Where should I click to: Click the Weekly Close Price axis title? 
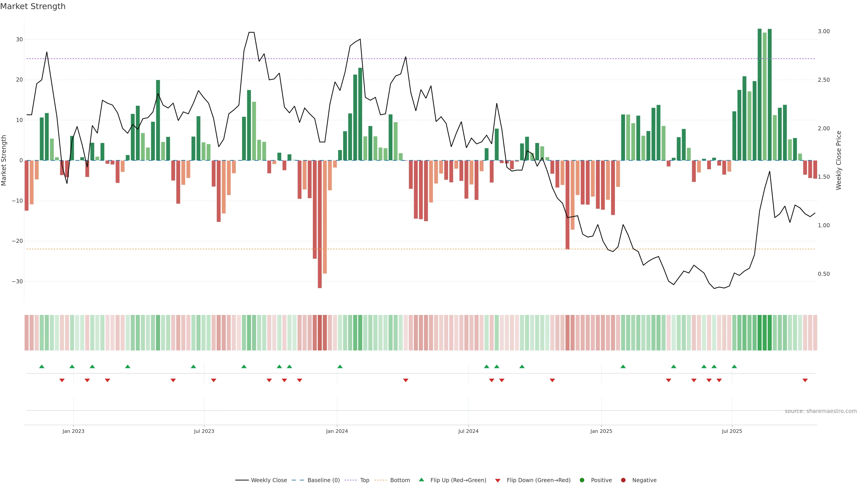point(839,160)
